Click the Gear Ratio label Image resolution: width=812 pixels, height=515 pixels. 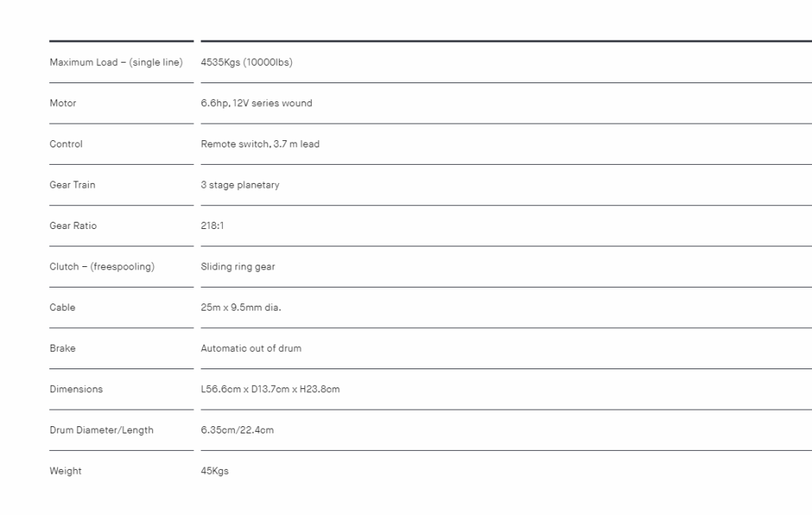click(73, 226)
